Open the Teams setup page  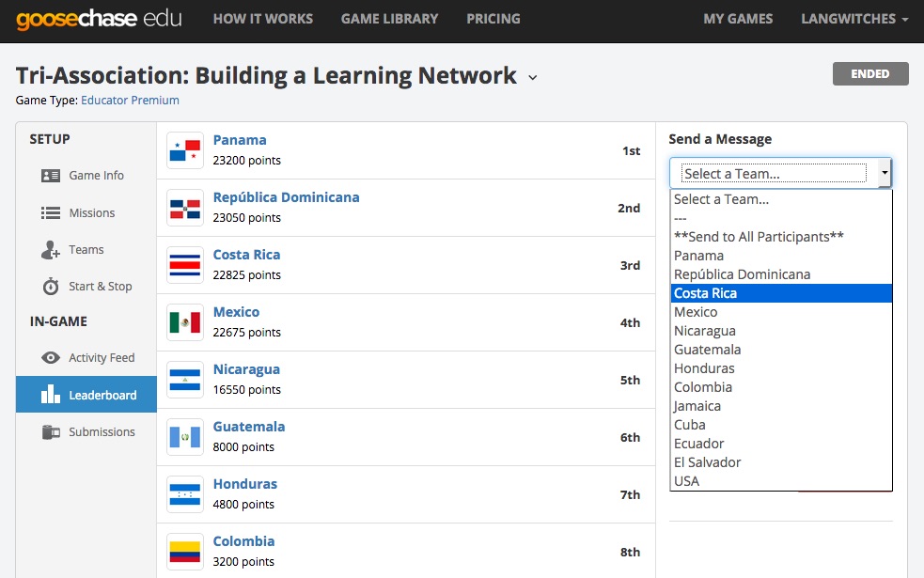tap(86, 250)
